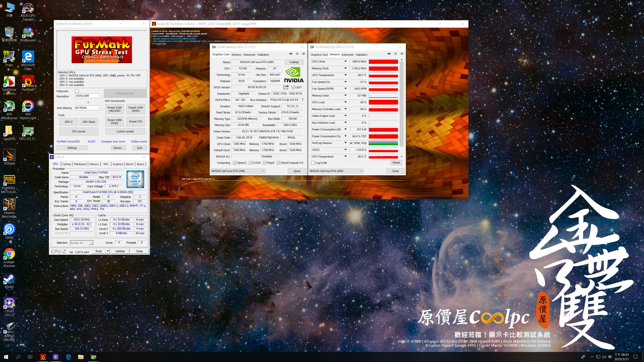Expand GPU Clock sensor dropdown arrow
Image resolution: width=644 pixels, height=362 pixels.
click(x=345, y=62)
